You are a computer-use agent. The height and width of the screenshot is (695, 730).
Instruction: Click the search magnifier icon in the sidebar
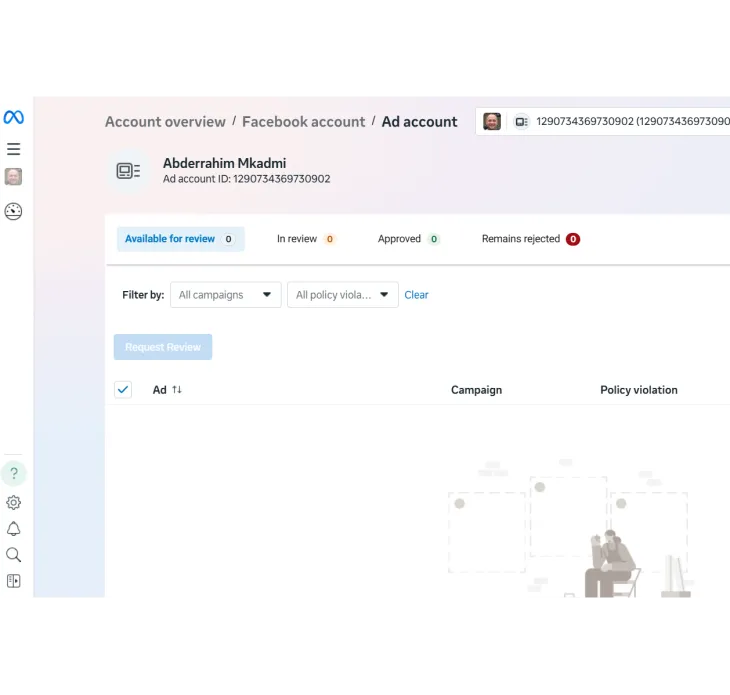tap(13, 555)
